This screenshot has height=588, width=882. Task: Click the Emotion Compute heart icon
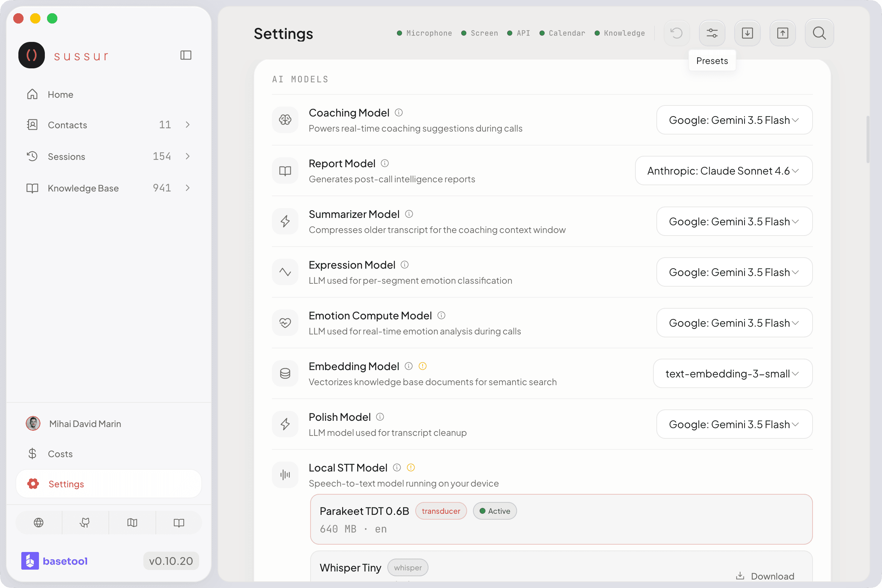(285, 323)
